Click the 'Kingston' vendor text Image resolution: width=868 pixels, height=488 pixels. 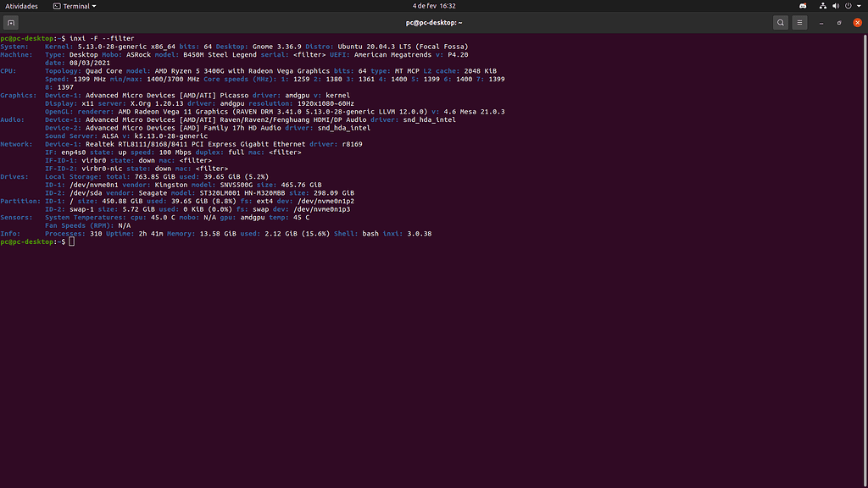point(171,185)
